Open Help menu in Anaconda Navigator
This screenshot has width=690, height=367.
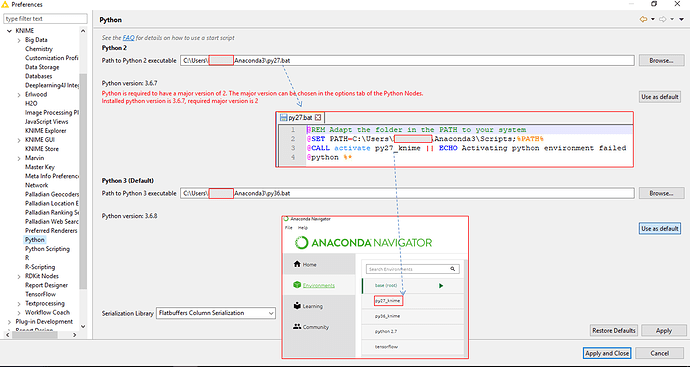tap(303, 228)
